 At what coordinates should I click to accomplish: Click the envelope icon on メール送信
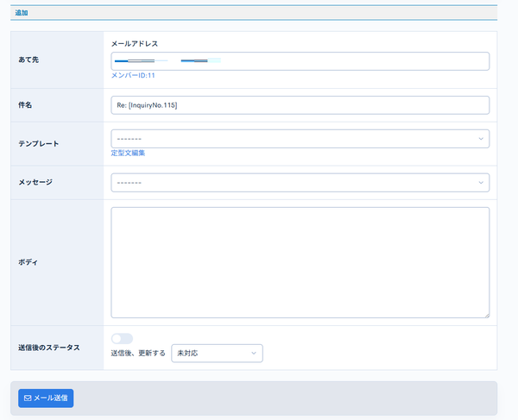(x=28, y=398)
